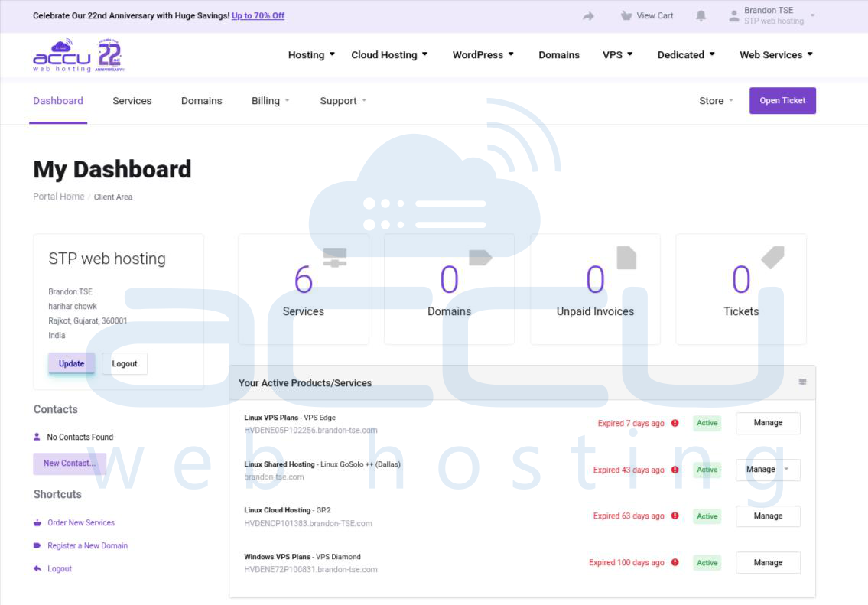Click the share arrow icon in top bar
Image resolution: width=868 pixels, height=605 pixels.
[x=588, y=15]
